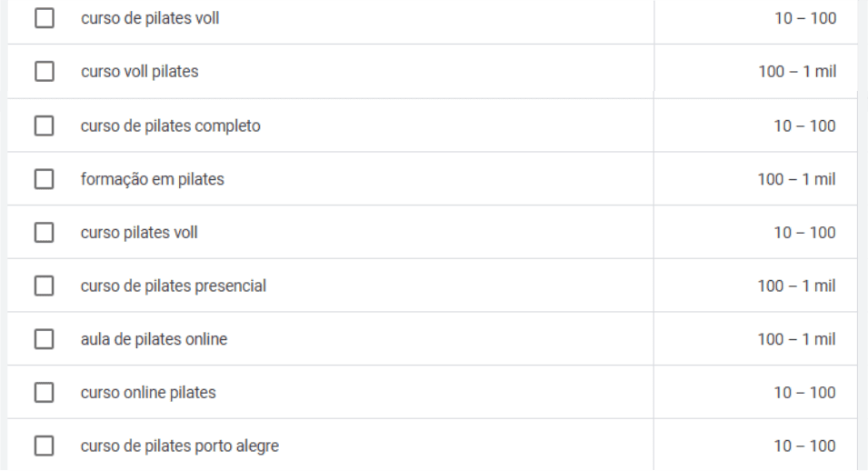
Task: Check the curso pilates voll row box
Action: click(x=44, y=233)
